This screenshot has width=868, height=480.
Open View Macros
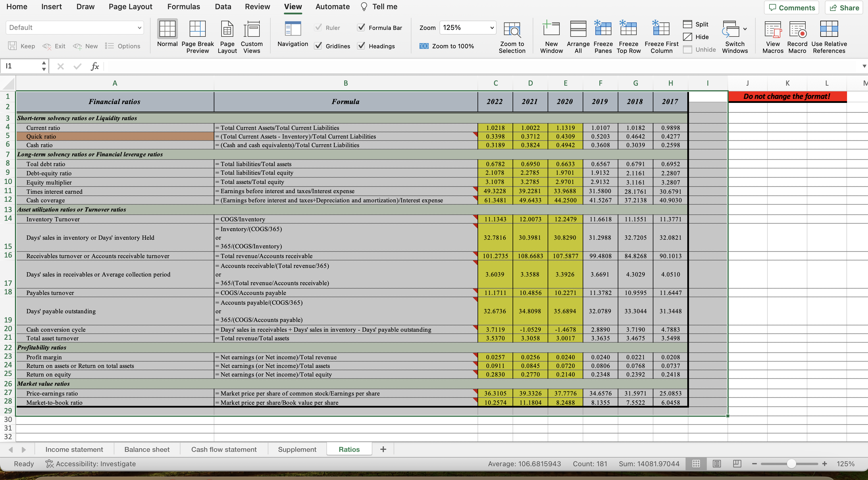click(x=773, y=37)
